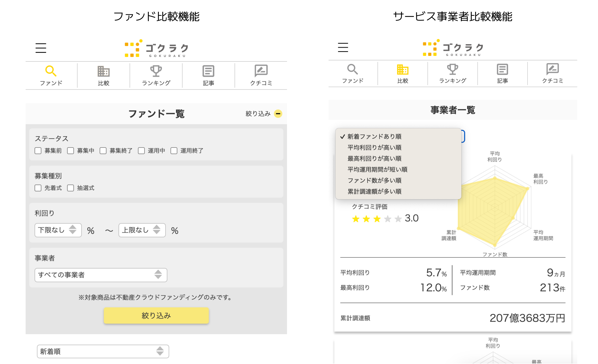Open the hamburger menu on left screen
The width and height of the screenshot is (598, 364).
pos(41,48)
